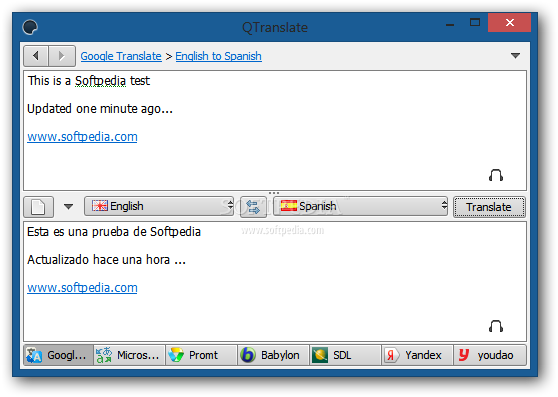Click the splitter dots between text panes
The image size is (558, 397).
point(274,193)
